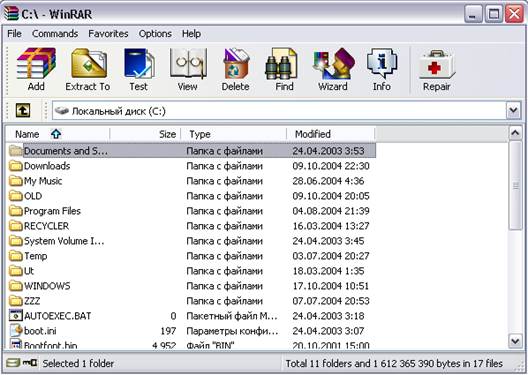Screen dimensions: 528x375
Task: Click the Add archive toolbar icon
Action: pos(36,64)
